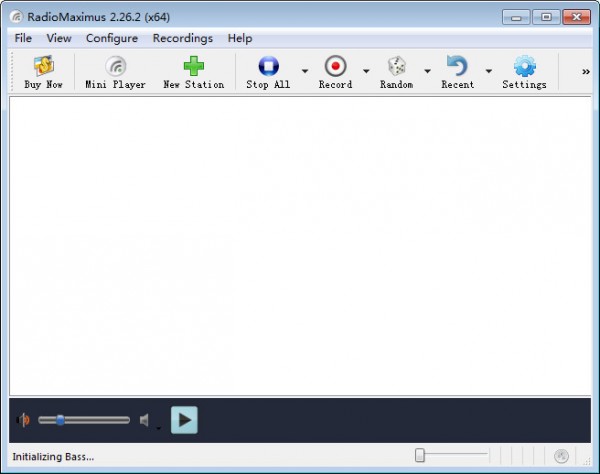
Task: Click the Buy Now toolbar icon
Action: (43, 72)
